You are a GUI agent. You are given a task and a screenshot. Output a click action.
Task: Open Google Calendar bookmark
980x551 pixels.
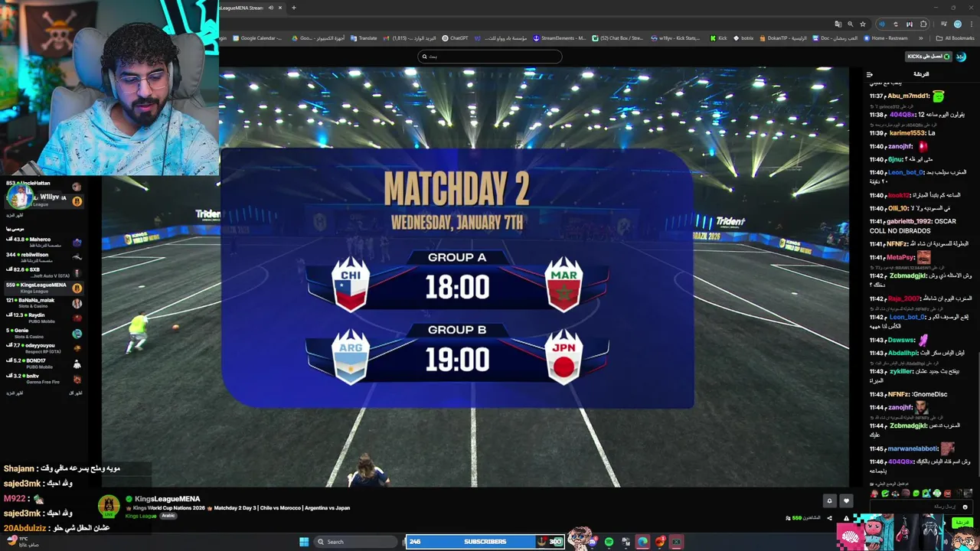click(x=257, y=37)
